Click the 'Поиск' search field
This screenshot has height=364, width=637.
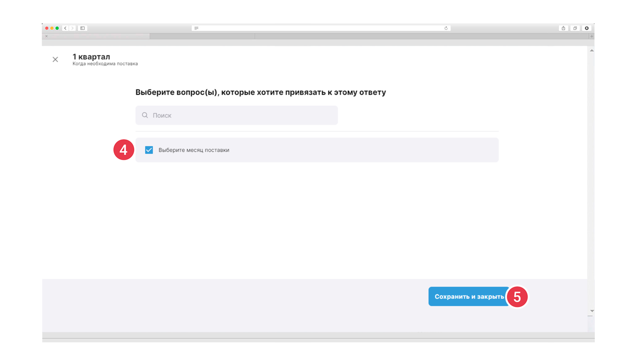[237, 115]
